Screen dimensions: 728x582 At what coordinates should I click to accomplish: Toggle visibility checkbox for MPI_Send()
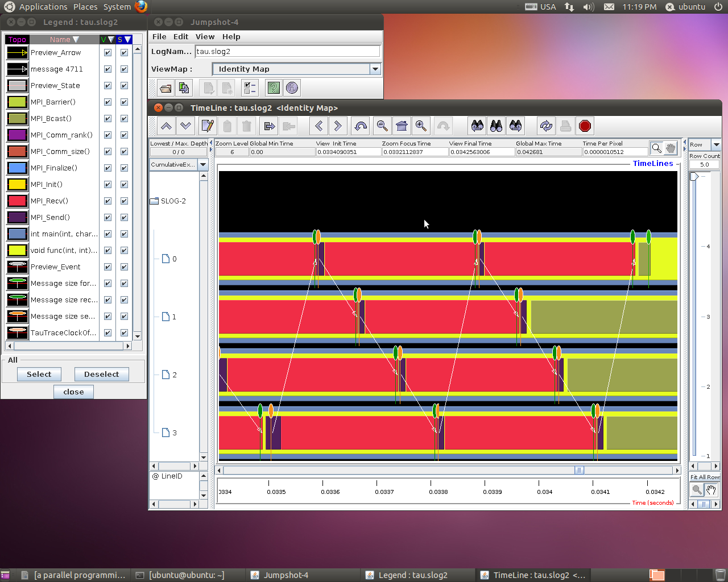(107, 217)
